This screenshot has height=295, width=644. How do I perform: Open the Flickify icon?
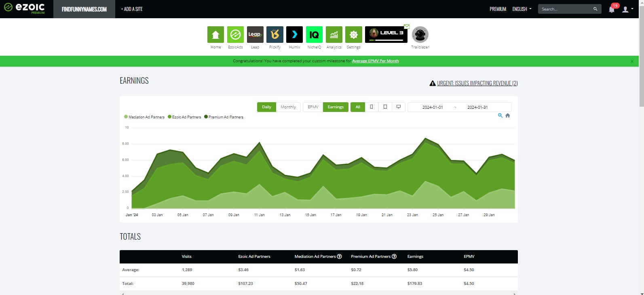point(275,35)
